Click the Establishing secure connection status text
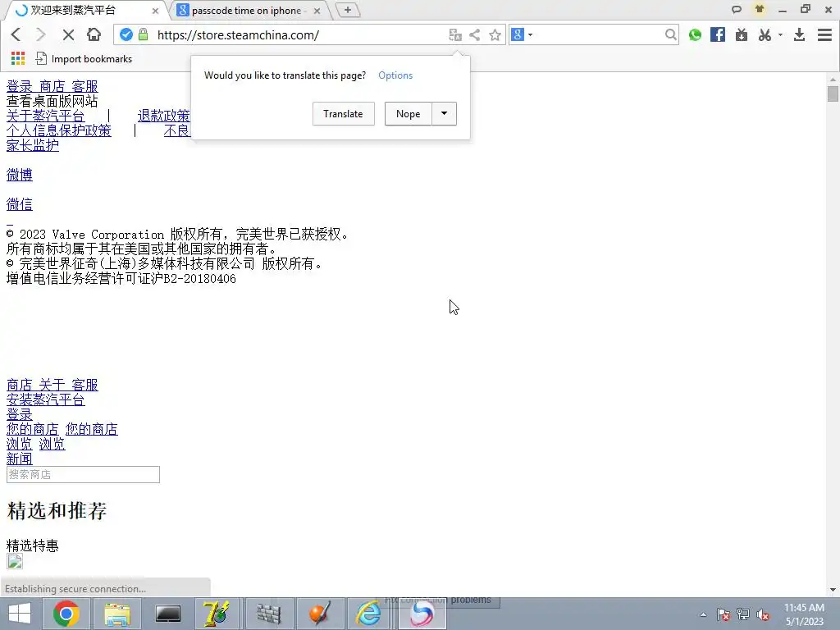The height and width of the screenshot is (630, 840). (75, 589)
